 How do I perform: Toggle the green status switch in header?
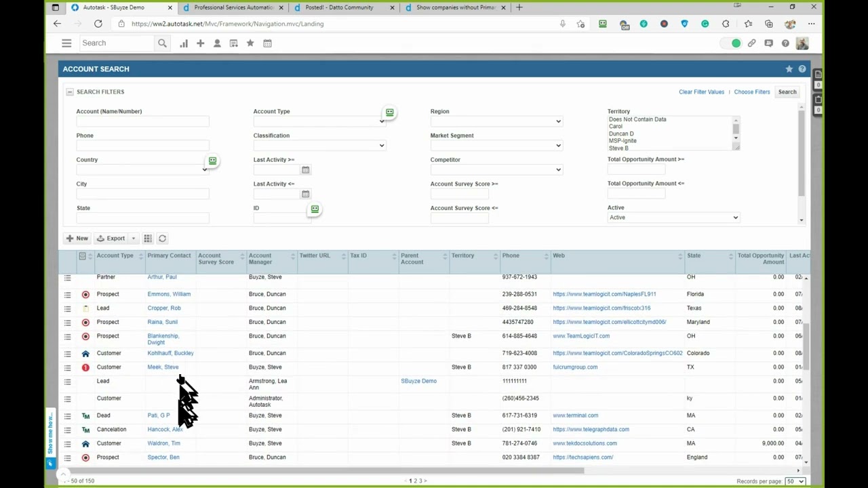tap(732, 43)
